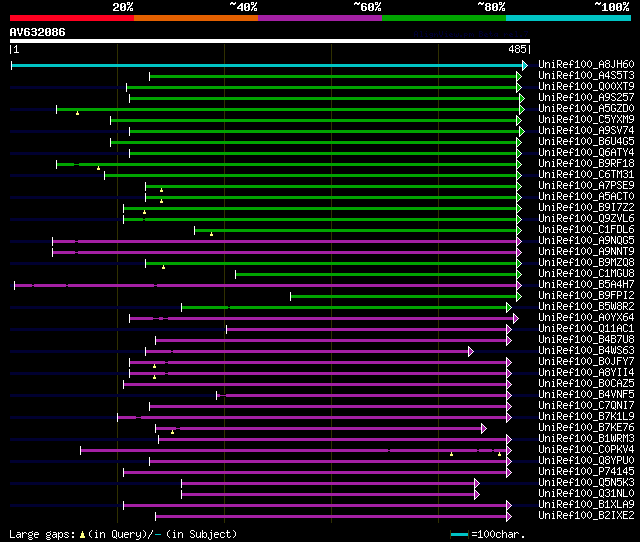The width and height of the screenshot is (640, 542).
Task: Click the UniRef100_A8JH60 hit label
Action: [x=586, y=64]
